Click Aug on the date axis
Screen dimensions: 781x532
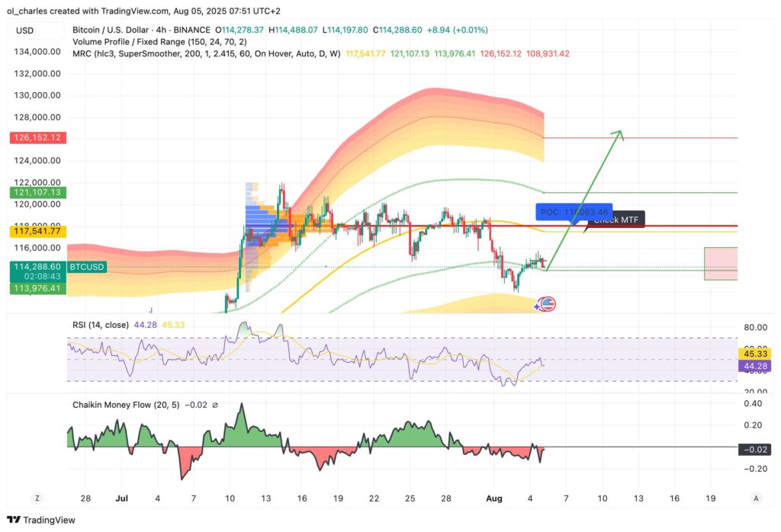(x=494, y=498)
